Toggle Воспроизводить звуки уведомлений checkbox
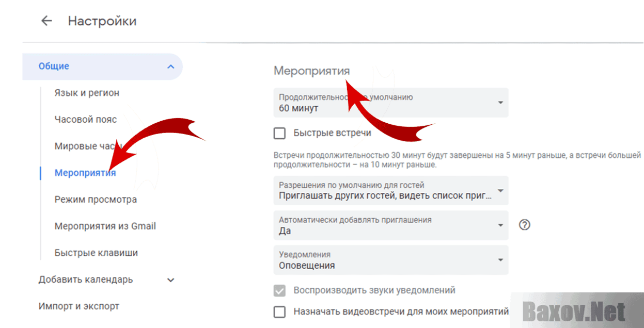 (x=279, y=291)
